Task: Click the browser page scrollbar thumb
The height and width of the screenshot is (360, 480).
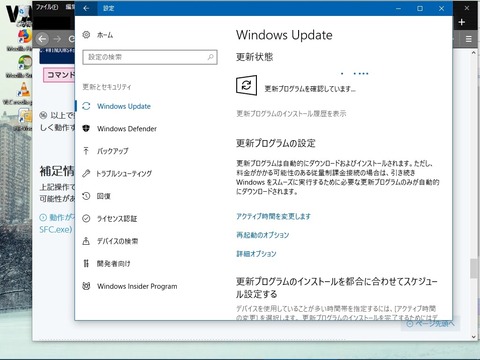Action: (473, 268)
